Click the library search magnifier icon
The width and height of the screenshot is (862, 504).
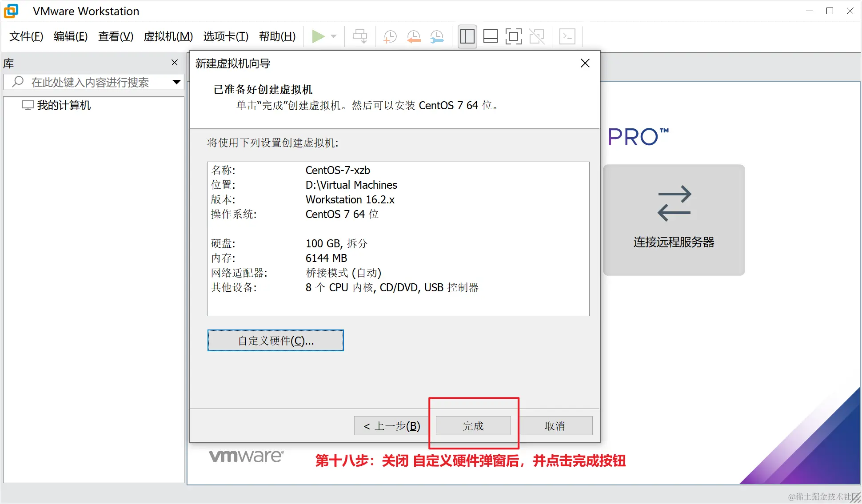tap(18, 82)
